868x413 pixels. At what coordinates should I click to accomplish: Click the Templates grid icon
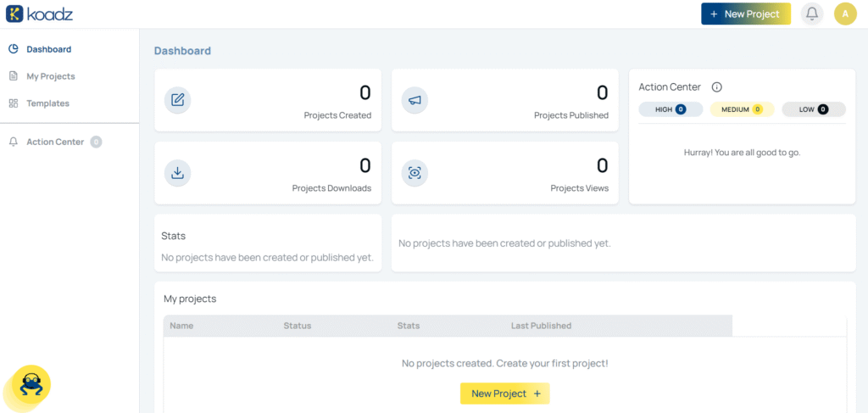(14, 103)
